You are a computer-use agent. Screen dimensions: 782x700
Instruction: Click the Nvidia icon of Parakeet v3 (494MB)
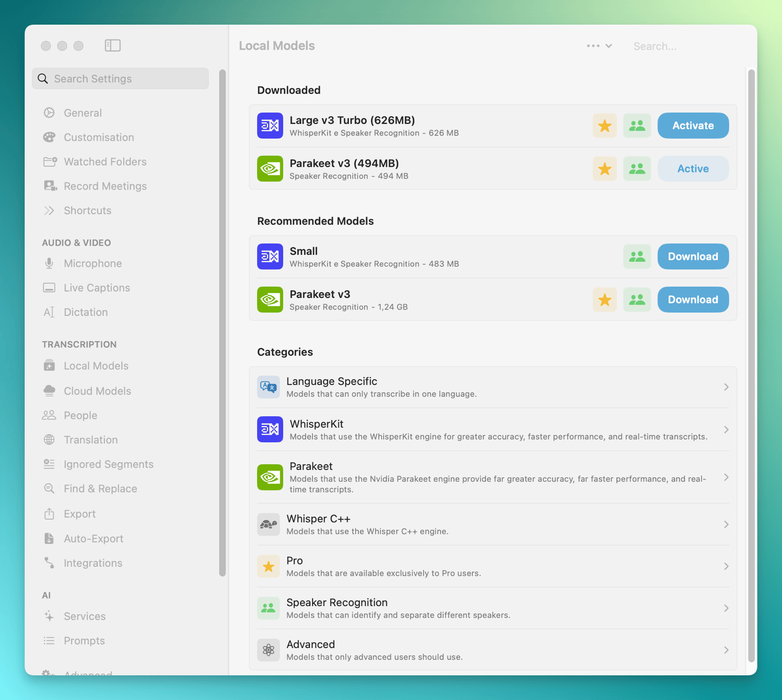(x=270, y=169)
